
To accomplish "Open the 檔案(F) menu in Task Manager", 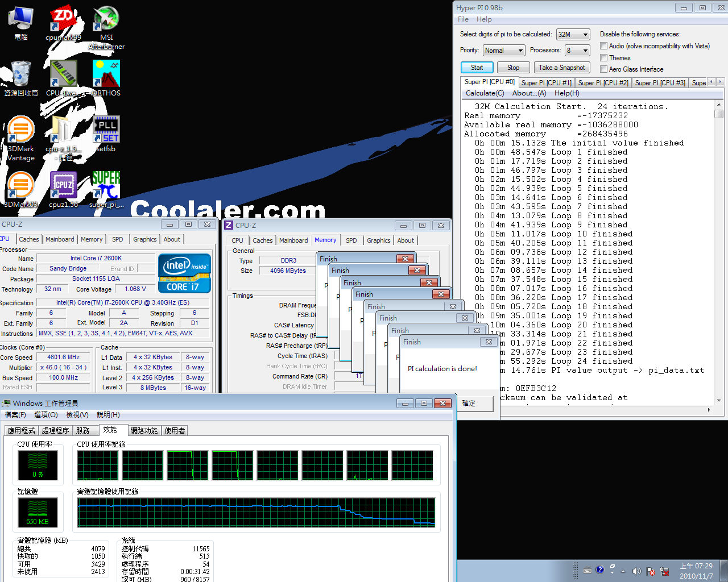I will (15, 415).
